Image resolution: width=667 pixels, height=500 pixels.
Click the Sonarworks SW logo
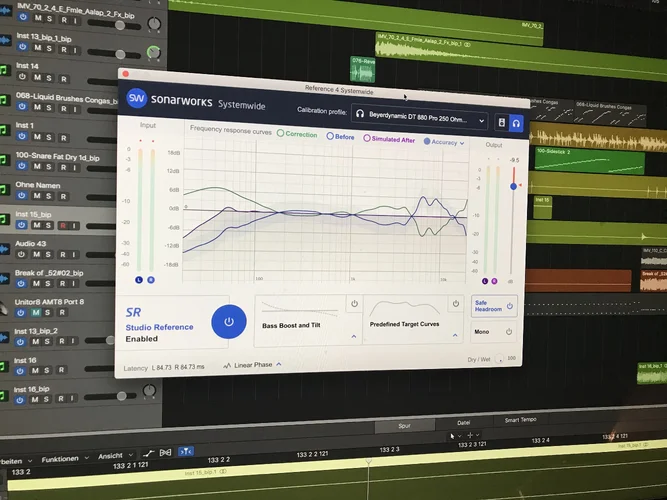pyautogui.click(x=137, y=98)
